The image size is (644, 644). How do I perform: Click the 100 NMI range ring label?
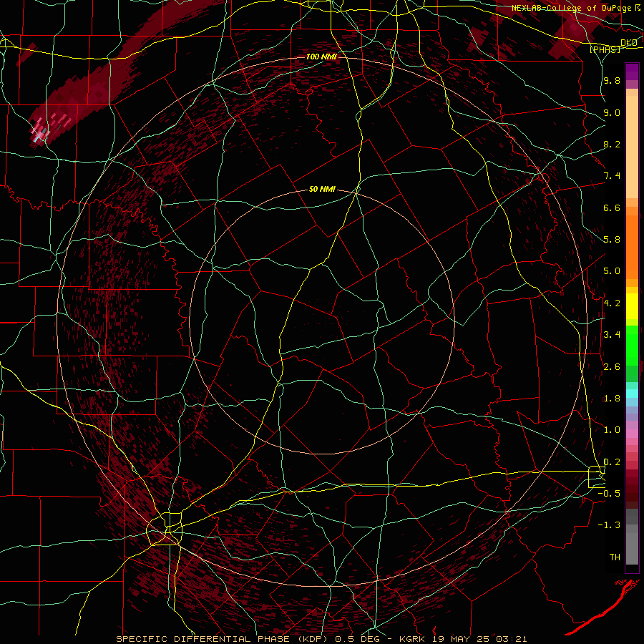point(321,57)
